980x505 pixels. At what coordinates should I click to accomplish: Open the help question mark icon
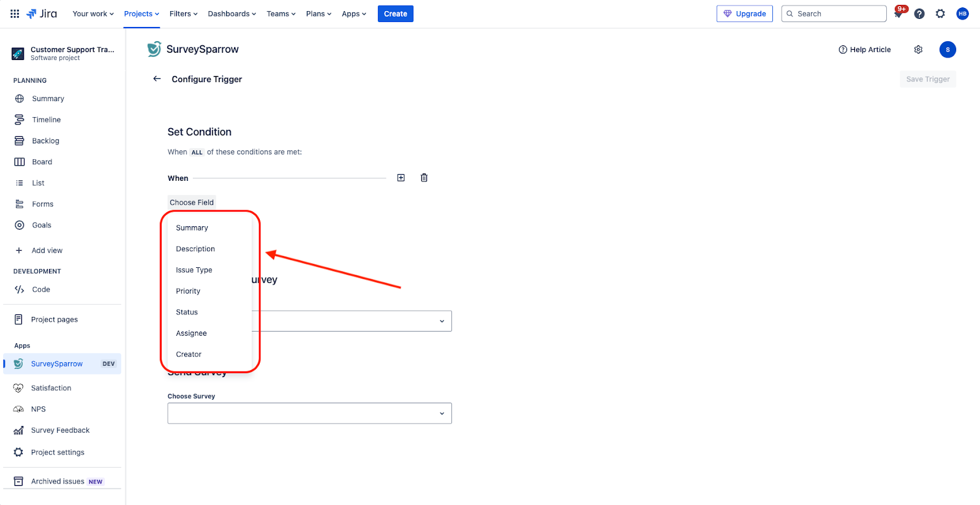click(x=919, y=13)
